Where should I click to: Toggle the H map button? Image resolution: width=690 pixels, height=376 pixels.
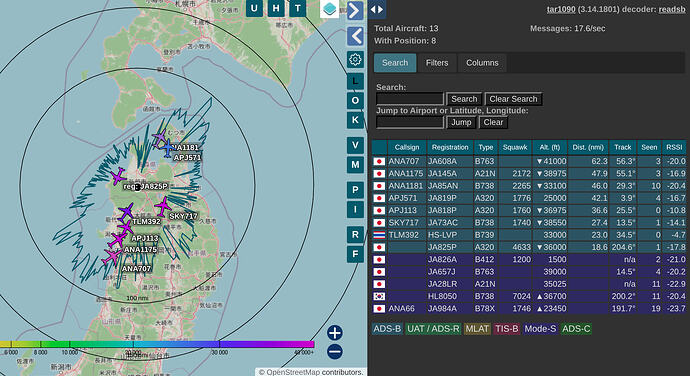click(276, 8)
